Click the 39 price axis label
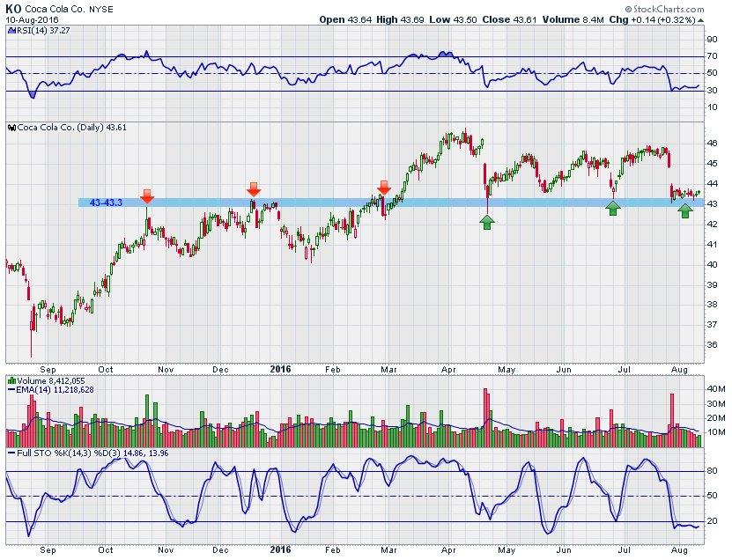This screenshot has height=560, width=732. pyautogui.click(x=712, y=284)
